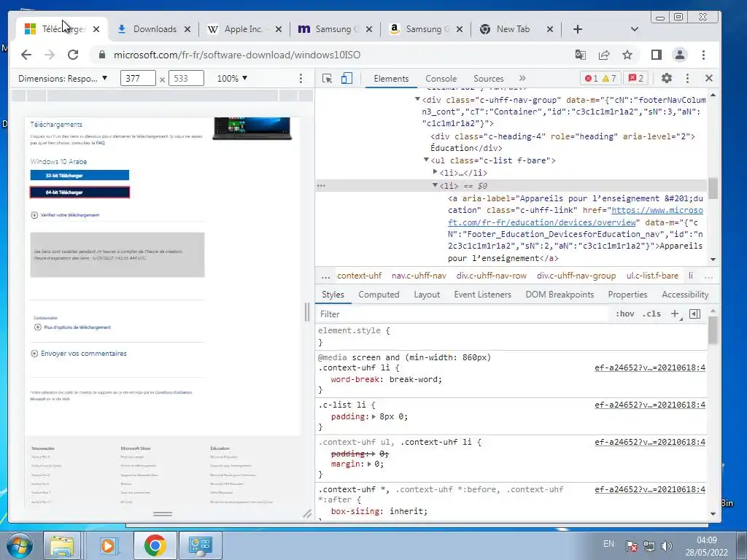
Task: Open tab search chevron
Action: [x=634, y=29]
